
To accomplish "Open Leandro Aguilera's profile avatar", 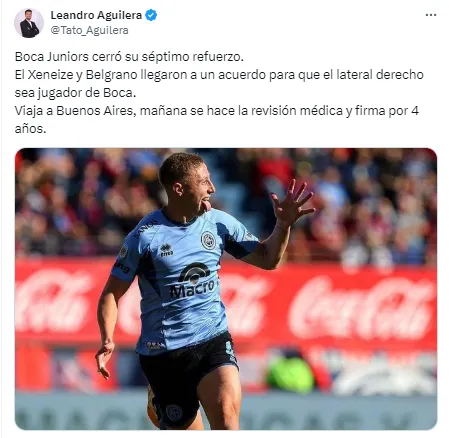I will coord(29,23).
